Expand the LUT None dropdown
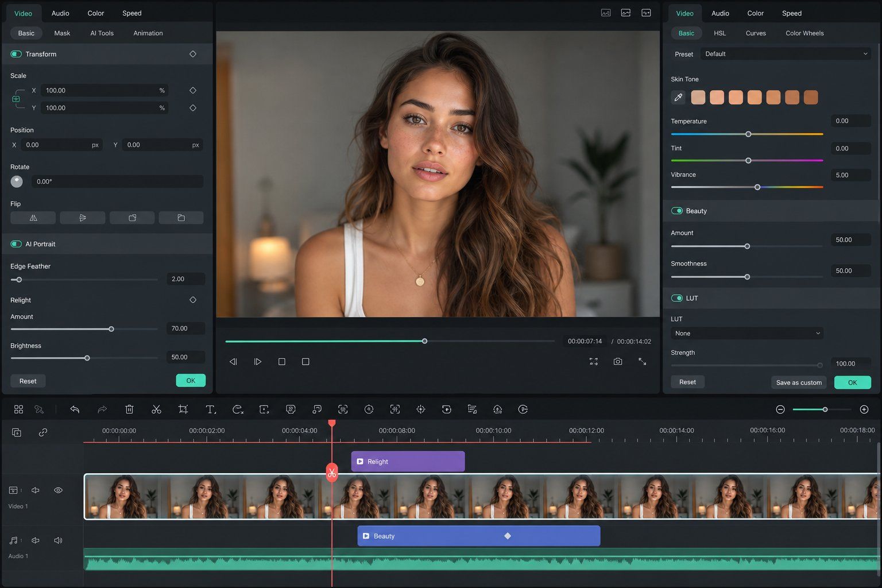The image size is (882, 588). tap(747, 333)
